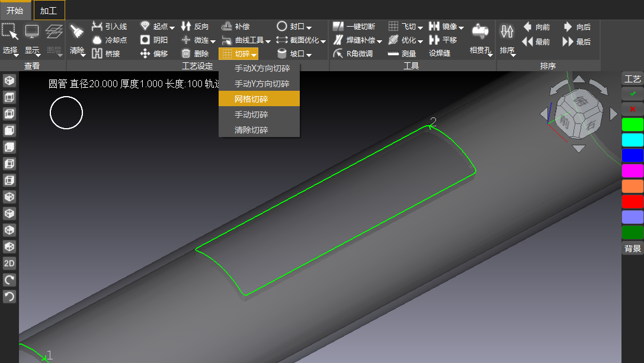Click the 右 face of view cube

point(591,125)
